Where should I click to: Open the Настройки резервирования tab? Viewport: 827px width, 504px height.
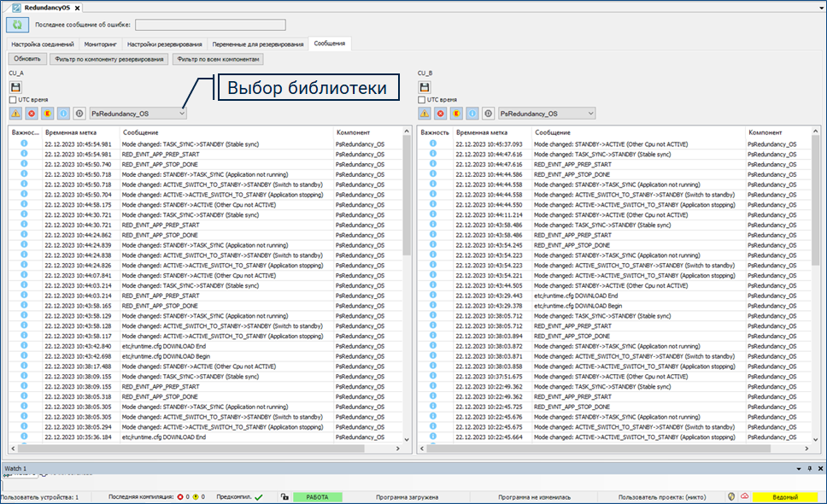coord(165,44)
